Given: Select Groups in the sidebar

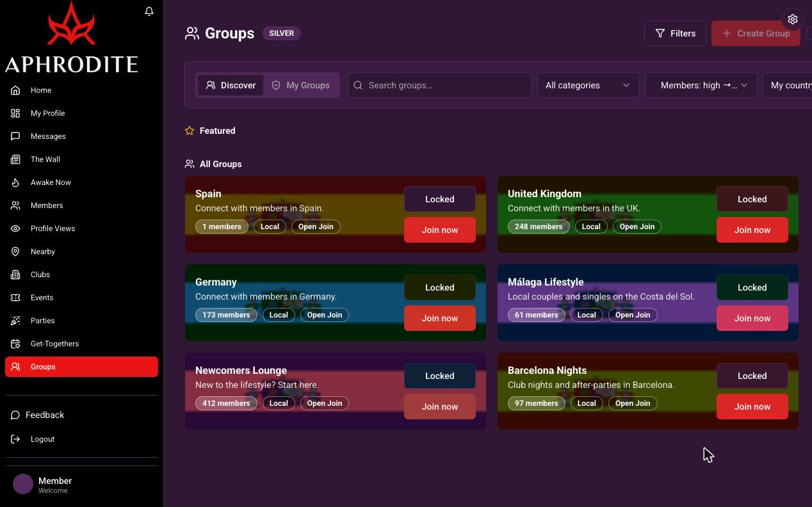Looking at the screenshot, I should 81,367.
